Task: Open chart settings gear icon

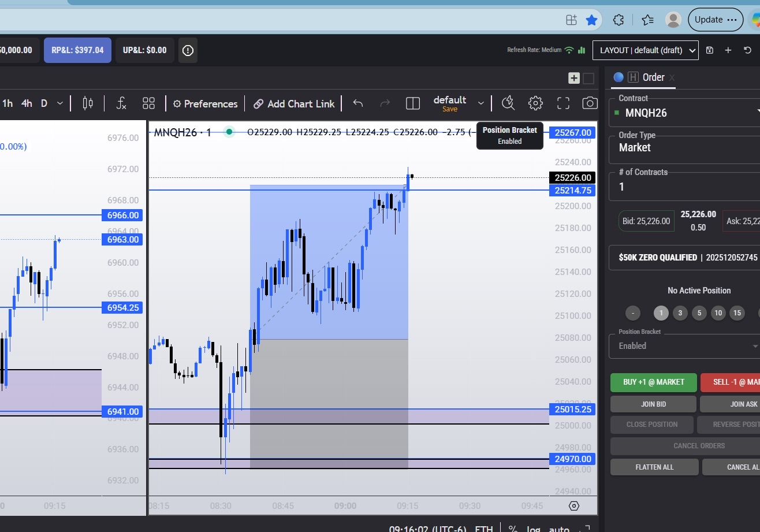Action: pyautogui.click(x=535, y=103)
